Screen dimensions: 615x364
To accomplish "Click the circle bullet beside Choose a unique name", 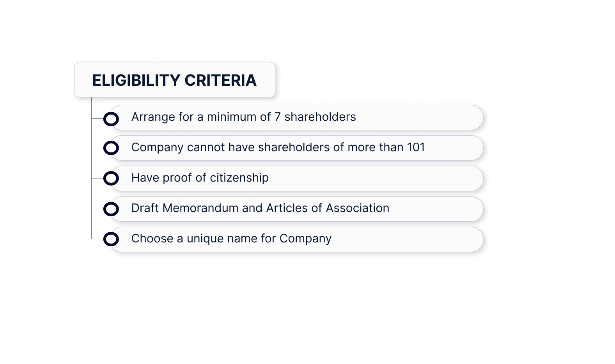I will tap(111, 239).
